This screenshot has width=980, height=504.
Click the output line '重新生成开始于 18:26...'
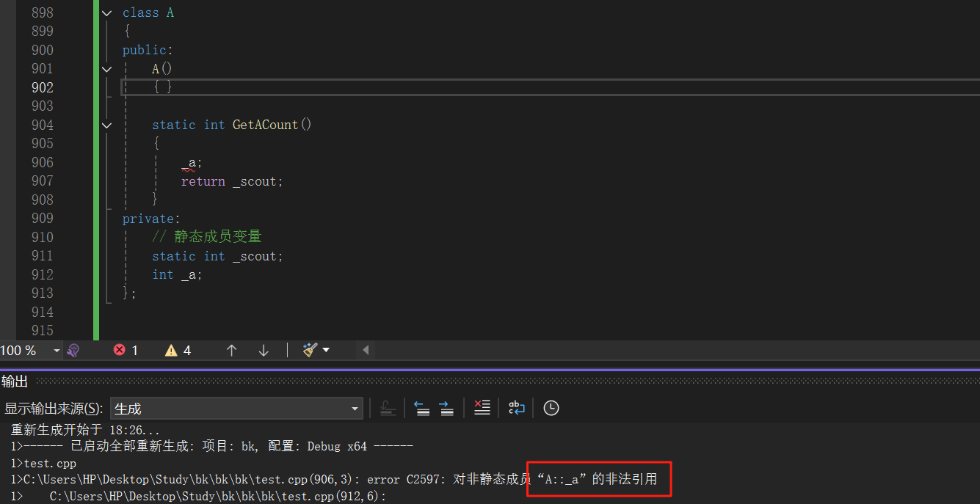85,430
